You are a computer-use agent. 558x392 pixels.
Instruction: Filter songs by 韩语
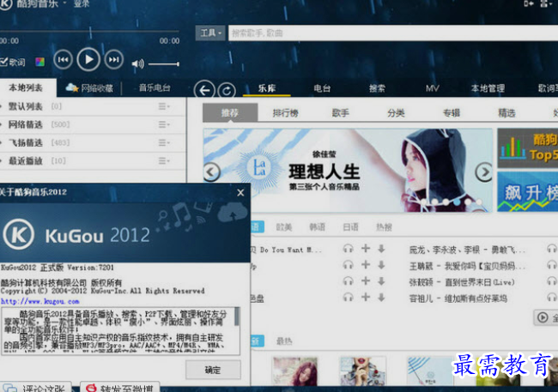(317, 227)
